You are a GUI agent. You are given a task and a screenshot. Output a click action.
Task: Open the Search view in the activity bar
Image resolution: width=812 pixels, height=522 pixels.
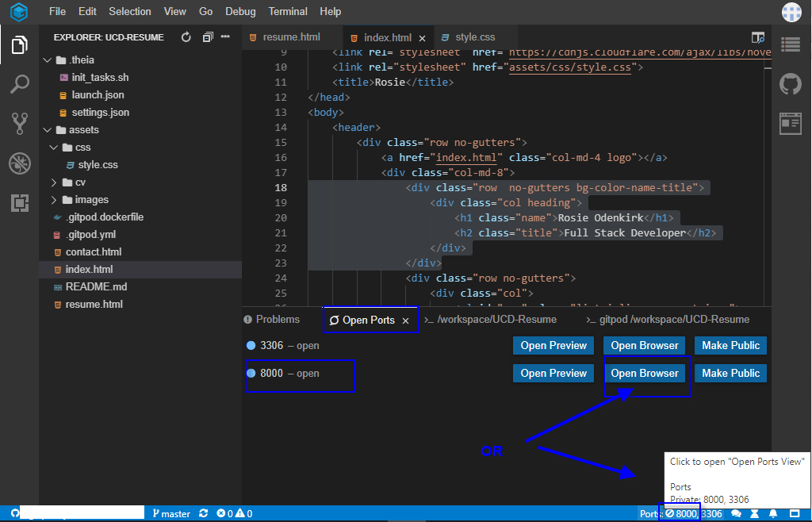[x=19, y=84]
